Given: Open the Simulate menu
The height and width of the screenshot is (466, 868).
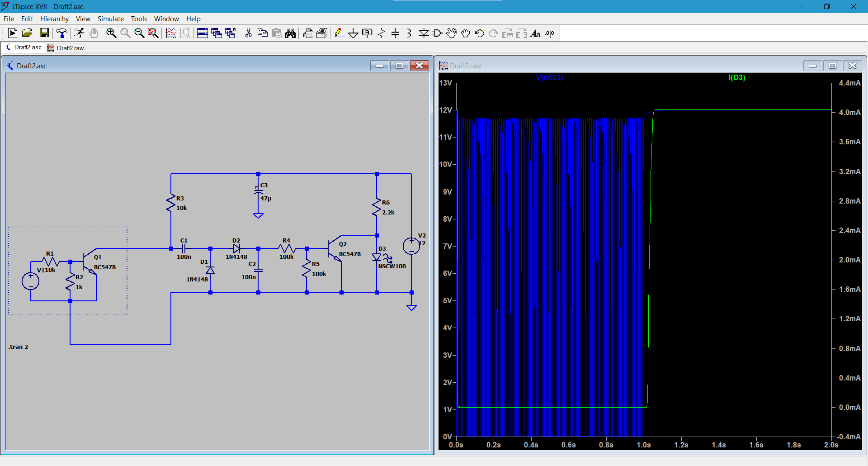Looking at the screenshot, I should (110, 19).
